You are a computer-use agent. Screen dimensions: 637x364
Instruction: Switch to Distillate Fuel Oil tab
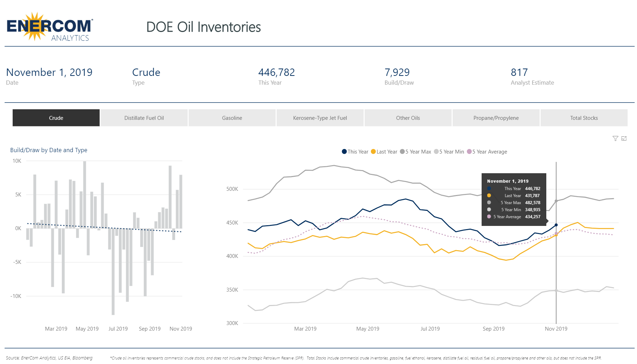pyautogui.click(x=144, y=118)
